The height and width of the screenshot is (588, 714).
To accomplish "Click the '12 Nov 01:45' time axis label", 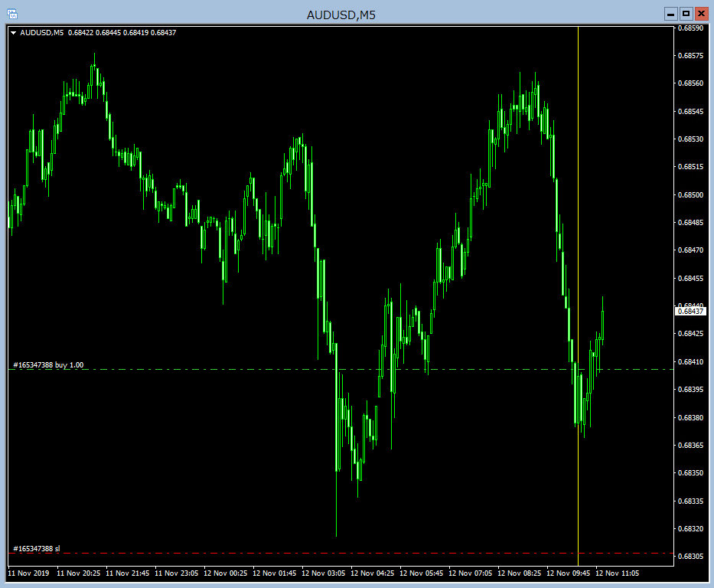I will click(x=275, y=573).
